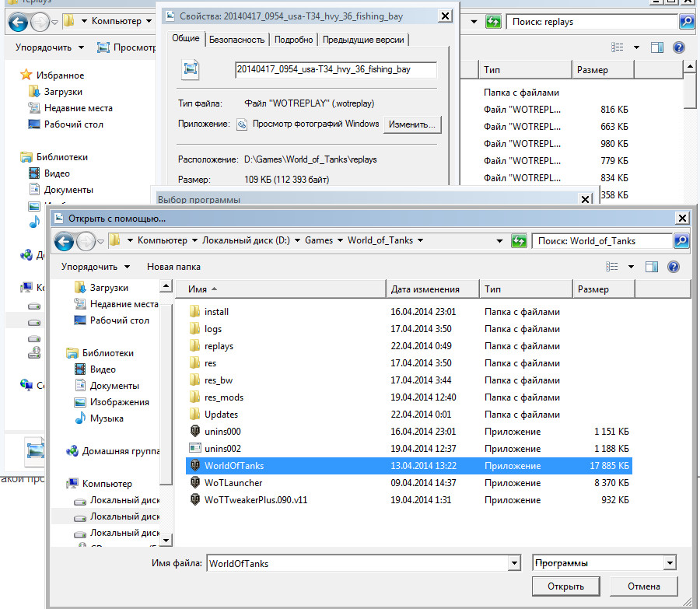
Task: Select the WoTLauncher application icon
Action: [195, 483]
